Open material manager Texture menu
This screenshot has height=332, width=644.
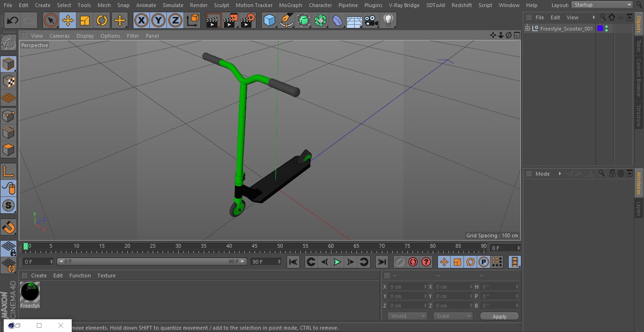click(x=107, y=275)
